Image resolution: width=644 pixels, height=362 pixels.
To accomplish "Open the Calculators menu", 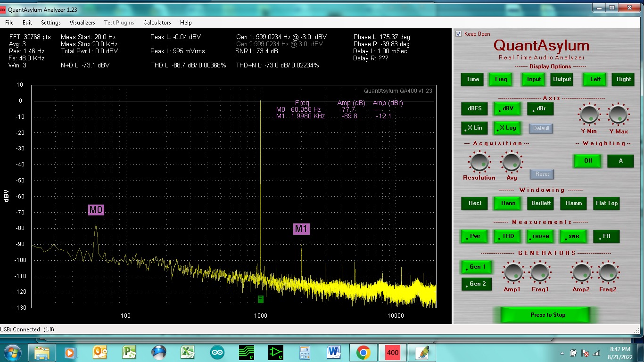I will pyautogui.click(x=157, y=23).
